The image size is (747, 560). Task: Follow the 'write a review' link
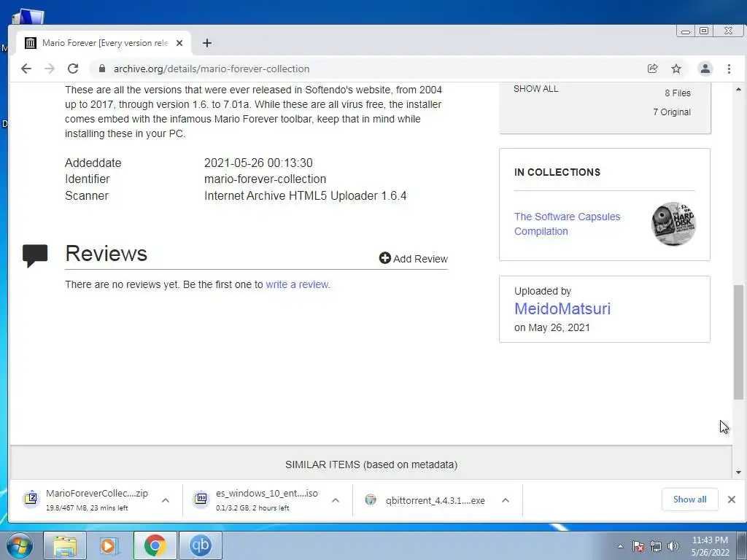pos(298,284)
